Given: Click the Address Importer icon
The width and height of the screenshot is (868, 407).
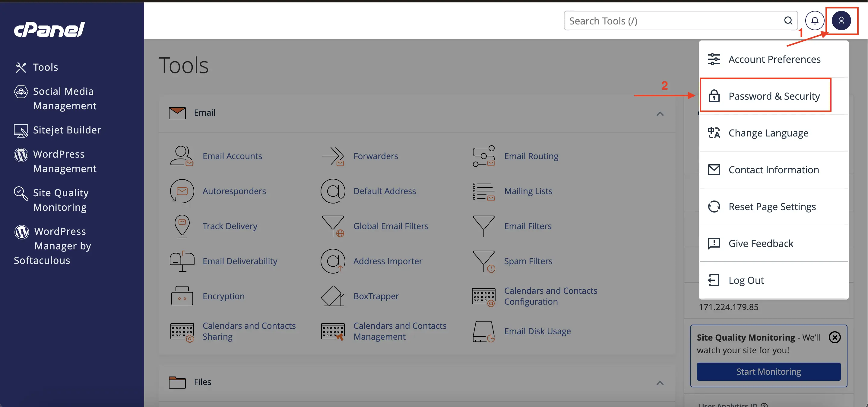Looking at the screenshot, I should 333,261.
